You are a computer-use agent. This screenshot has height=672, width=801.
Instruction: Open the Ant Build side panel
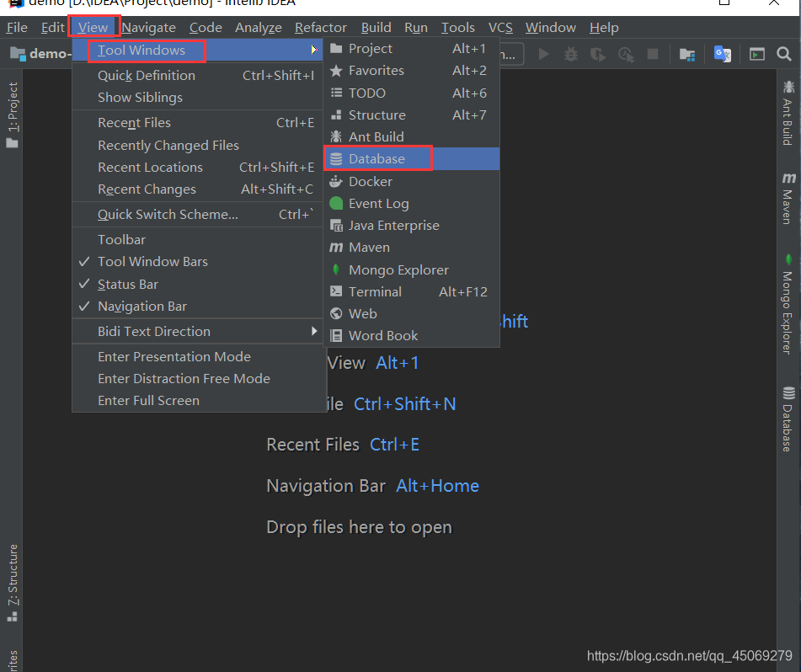coord(788,114)
